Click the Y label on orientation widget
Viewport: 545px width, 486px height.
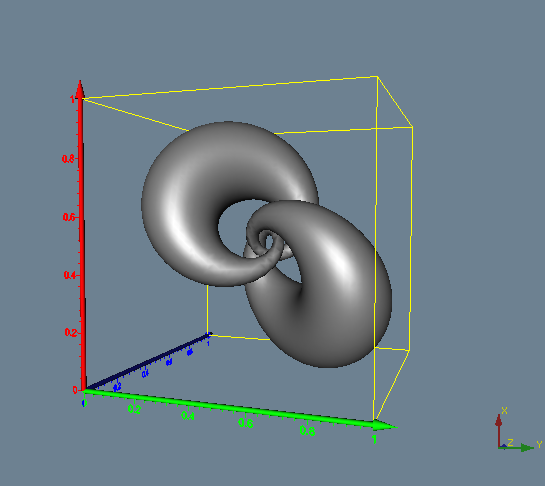[x=539, y=444]
